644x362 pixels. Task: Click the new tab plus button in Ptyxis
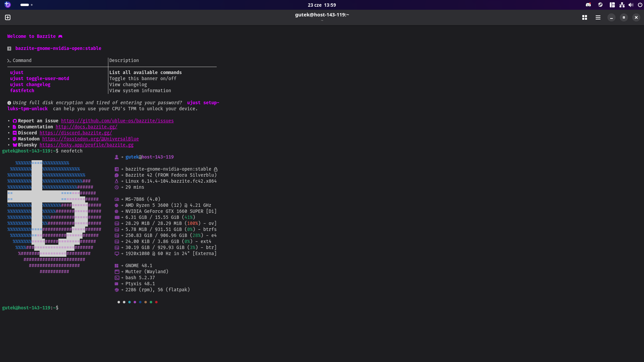7,17
